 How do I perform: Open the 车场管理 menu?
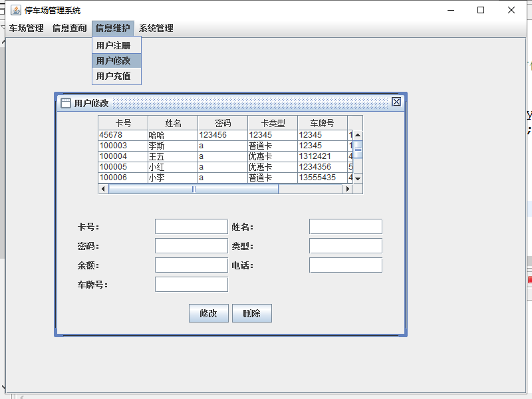pos(26,28)
